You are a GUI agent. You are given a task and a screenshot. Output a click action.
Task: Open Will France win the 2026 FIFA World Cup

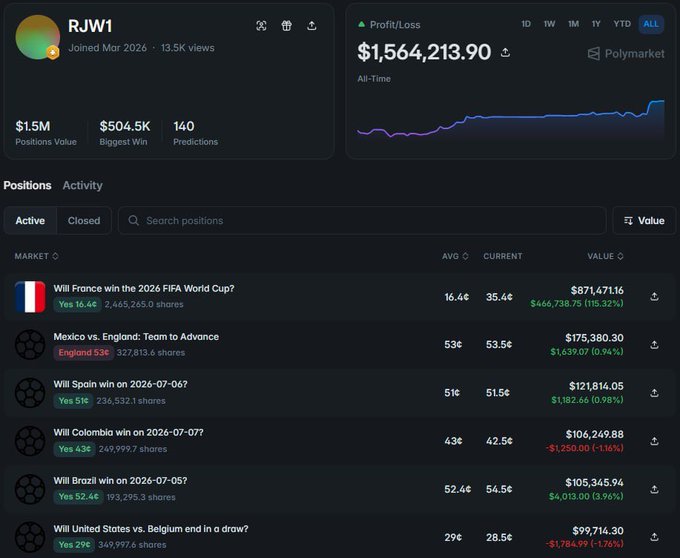(x=144, y=288)
